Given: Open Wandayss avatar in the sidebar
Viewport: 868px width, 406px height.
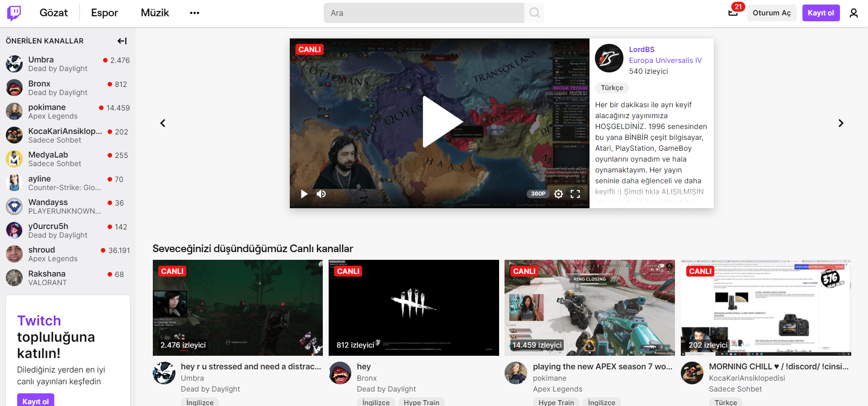Looking at the screenshot, I should point(14,206).
